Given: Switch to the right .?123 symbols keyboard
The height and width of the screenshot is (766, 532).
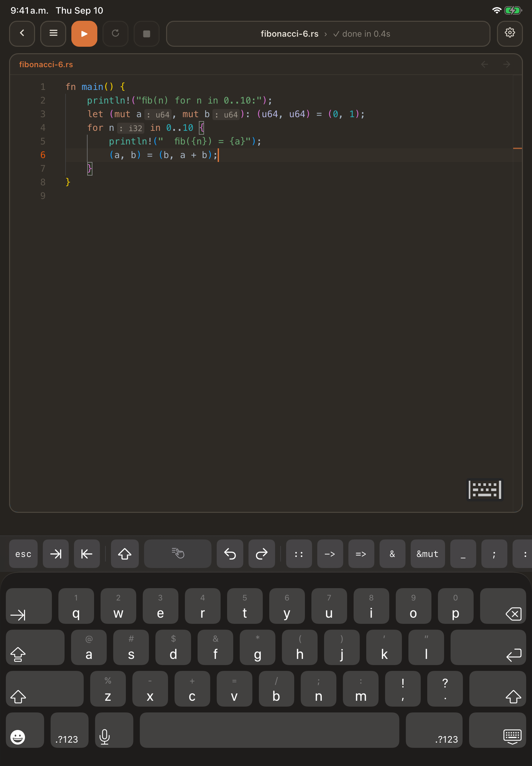Looking at the screenshot, I should point(434,730).
